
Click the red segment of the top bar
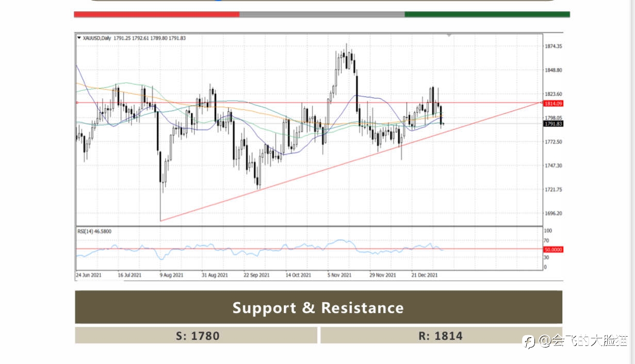click(x=157, y=14)
